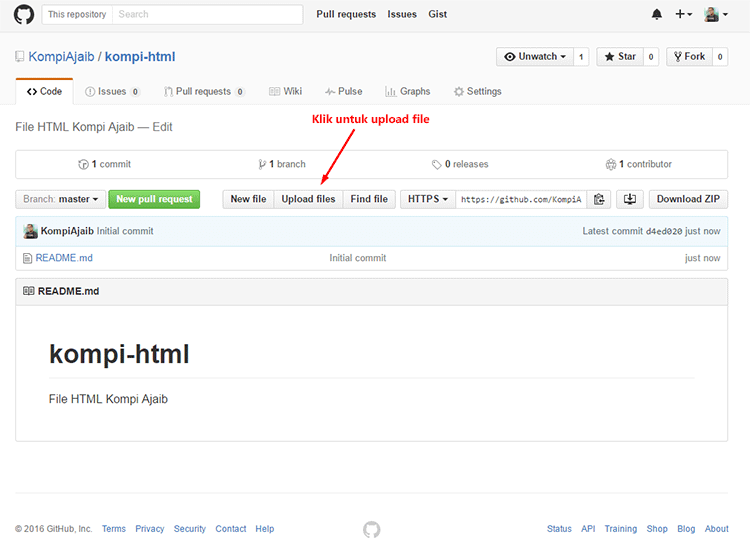Open the Training footer link

[x=620, y=529]
